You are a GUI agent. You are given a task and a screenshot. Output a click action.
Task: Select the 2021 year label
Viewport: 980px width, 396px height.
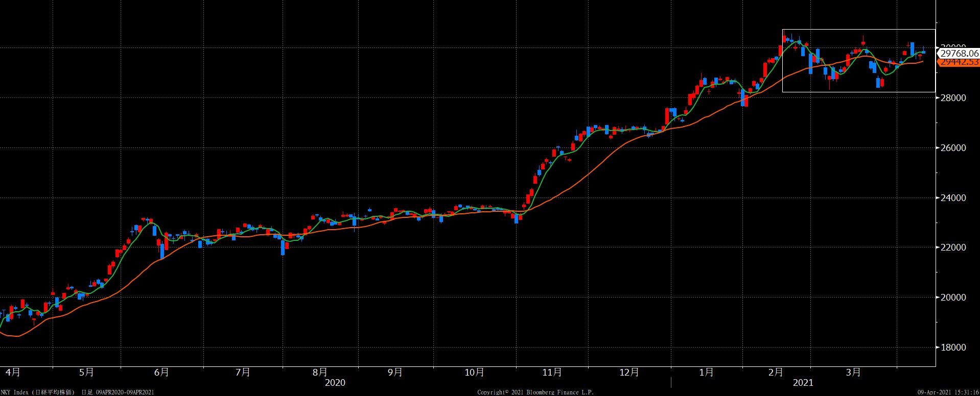803,383
